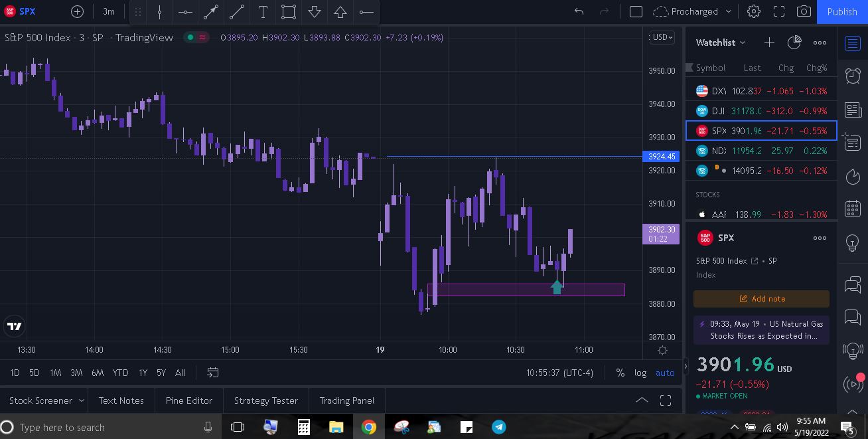Click the Add note button
Screen dimensions: 868x439
[761, 299]
